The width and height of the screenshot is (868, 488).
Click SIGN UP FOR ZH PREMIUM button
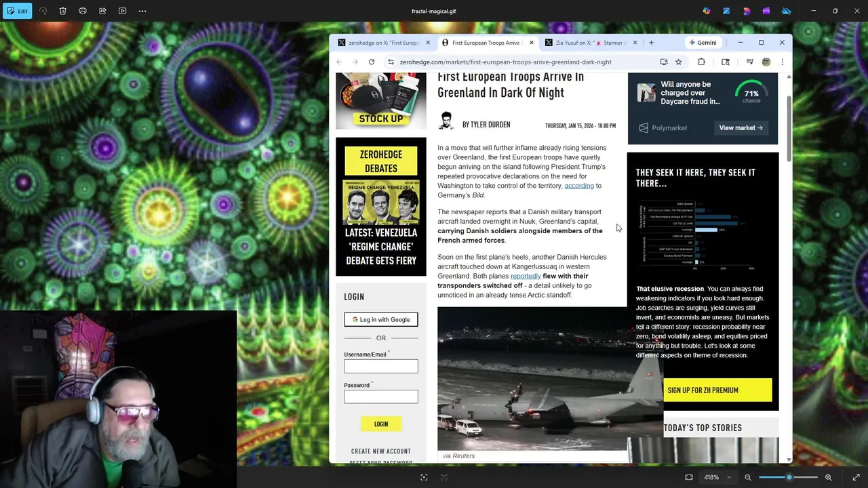(717, 390)
